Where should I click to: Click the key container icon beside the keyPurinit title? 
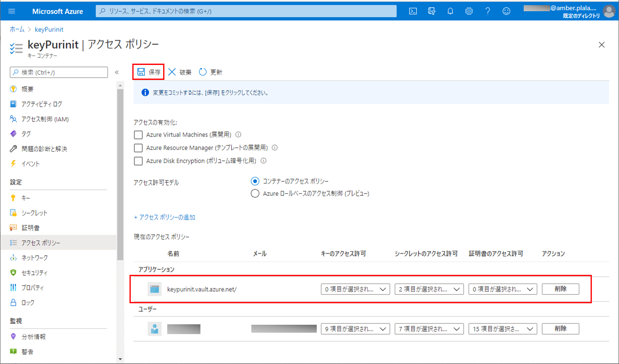[x=16, y=48]
